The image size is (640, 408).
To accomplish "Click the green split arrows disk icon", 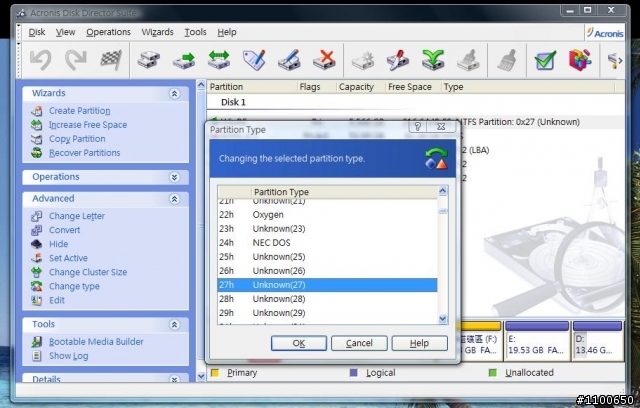I will [433, 60].
